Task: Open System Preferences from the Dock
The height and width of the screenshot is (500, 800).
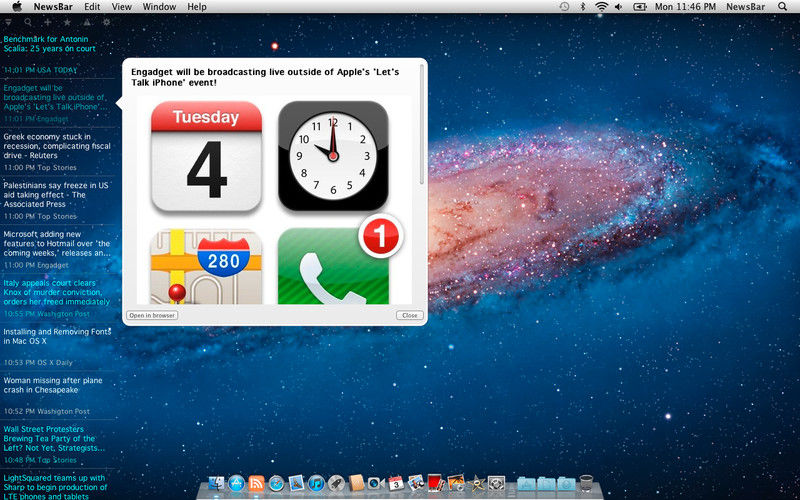Action: tap(496, 483)
